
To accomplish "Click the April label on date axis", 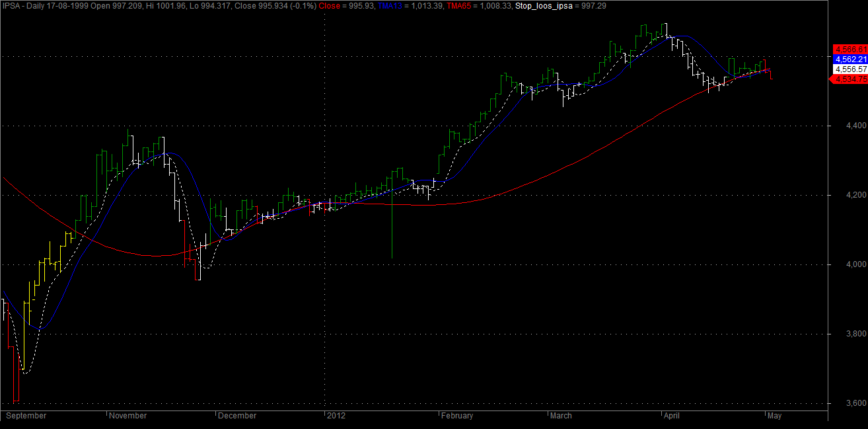I will pyautogui.click(x=671, y=416).
